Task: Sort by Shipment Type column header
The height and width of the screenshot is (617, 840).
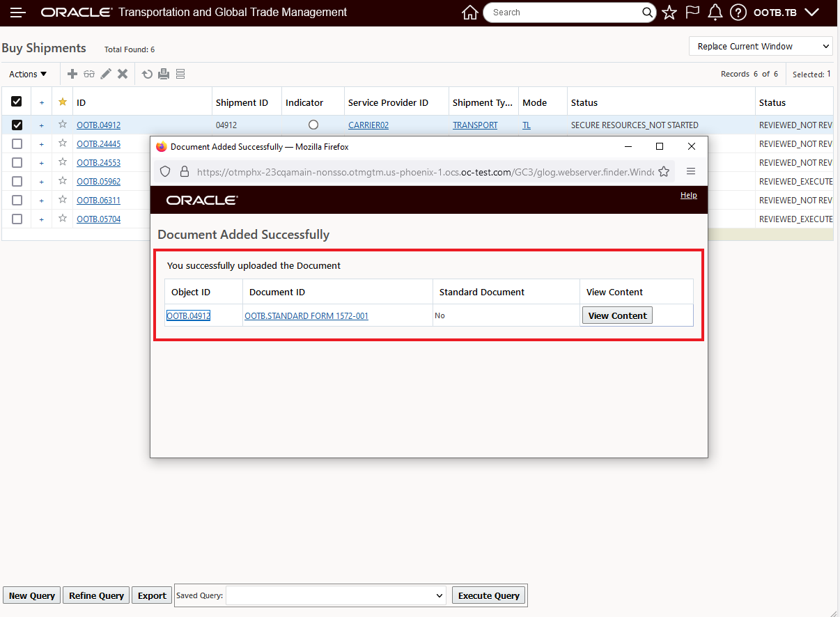Action: [483, 102]
